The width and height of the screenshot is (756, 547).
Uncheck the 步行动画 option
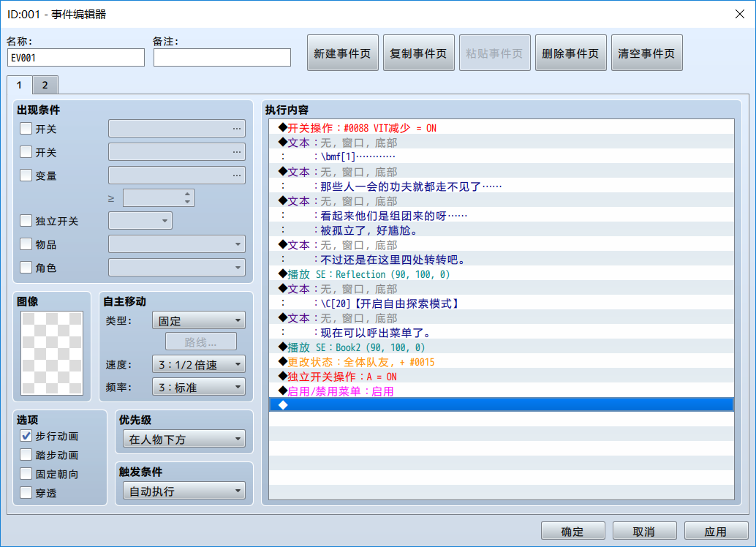point(26,436)
